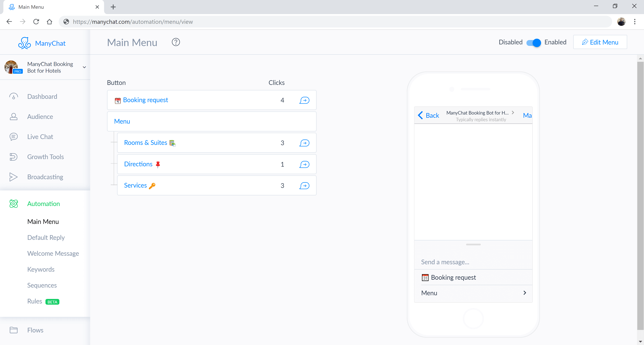Click the Audience person icon
Image resolution: width=644 pixels, height=345 pixels.
point(13,117)
